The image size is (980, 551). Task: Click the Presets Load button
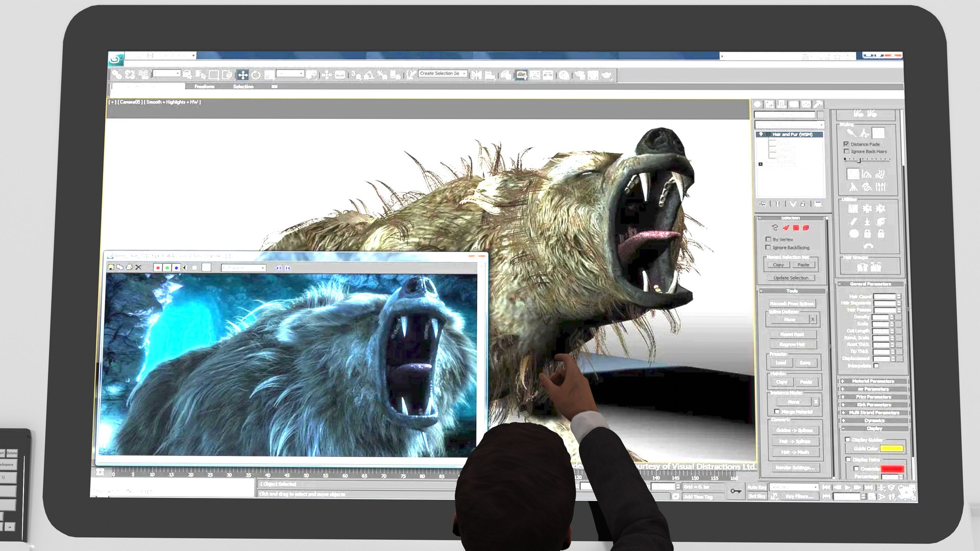(781, 363)
